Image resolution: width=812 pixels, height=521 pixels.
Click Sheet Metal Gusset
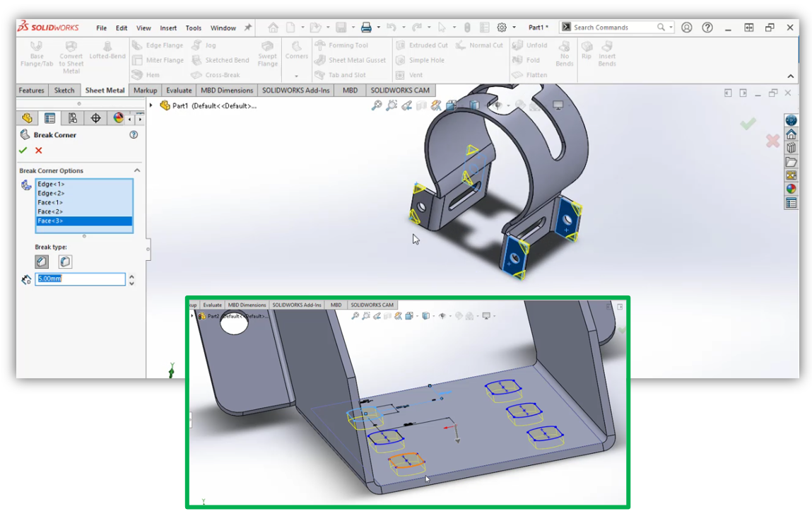pos(351,60)
